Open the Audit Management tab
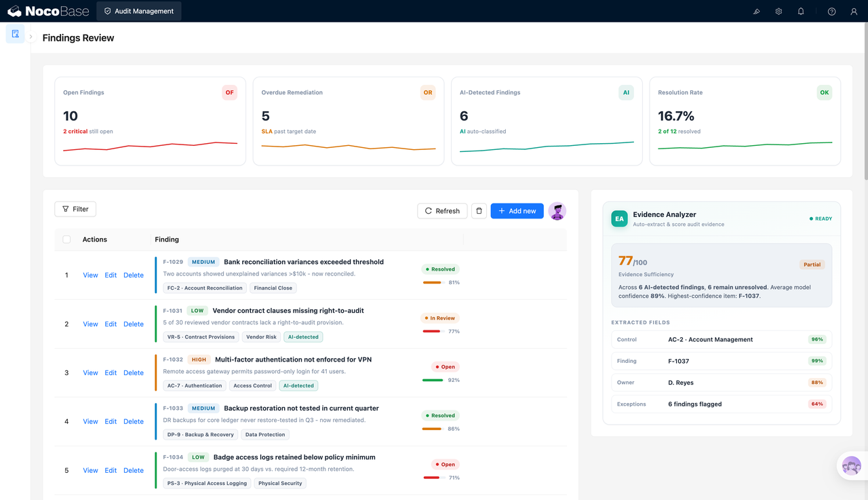This screenshot has width=868, height=500. (139, 11)
